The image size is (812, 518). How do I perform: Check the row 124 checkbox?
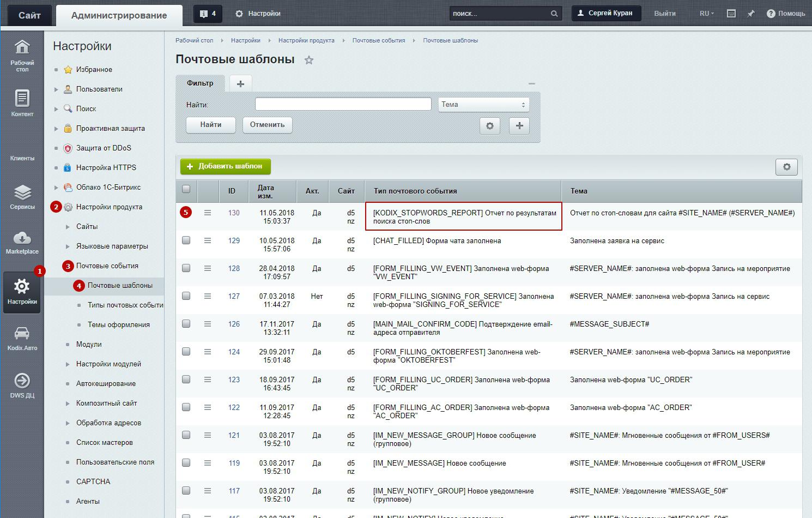186,352
